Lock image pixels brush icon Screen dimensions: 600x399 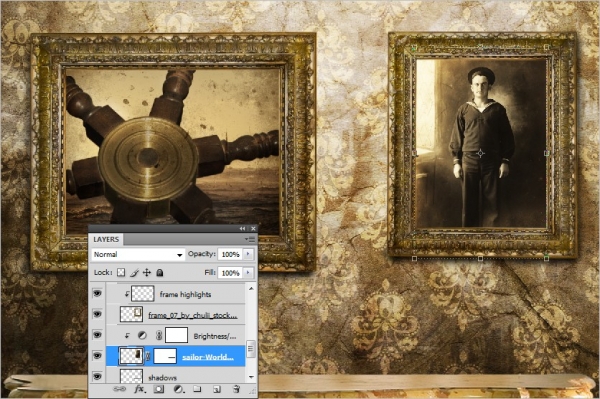click(134, 272)
